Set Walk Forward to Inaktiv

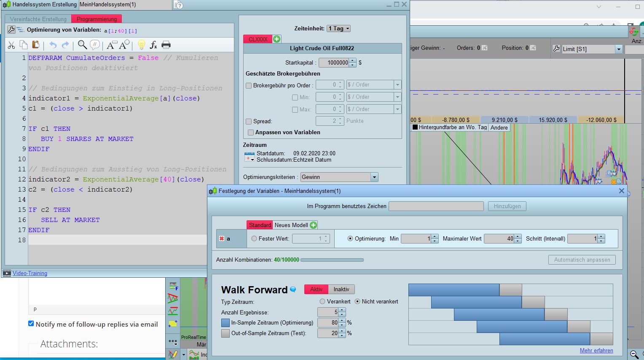click(341, 289)
